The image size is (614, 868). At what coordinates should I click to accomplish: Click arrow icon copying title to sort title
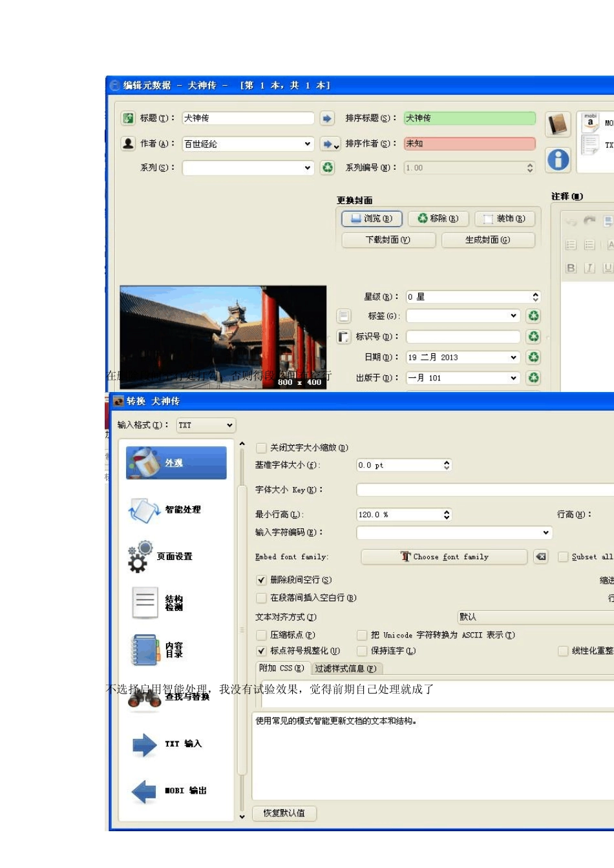coord(327,118)
